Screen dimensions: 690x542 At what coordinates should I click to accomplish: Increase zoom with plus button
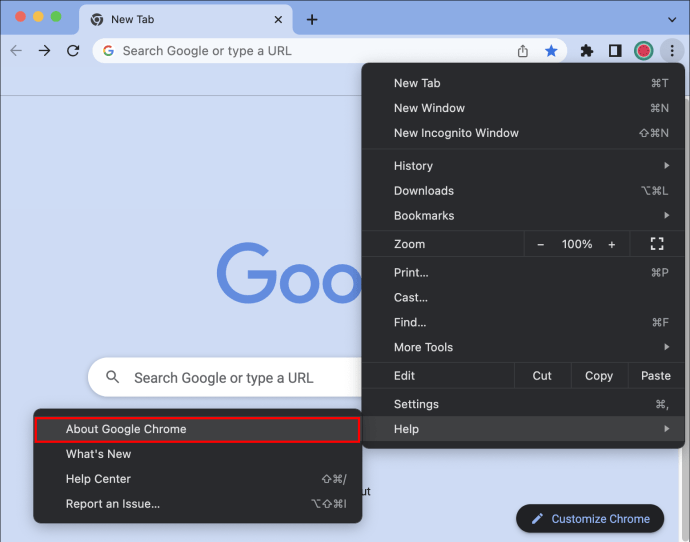612,244
